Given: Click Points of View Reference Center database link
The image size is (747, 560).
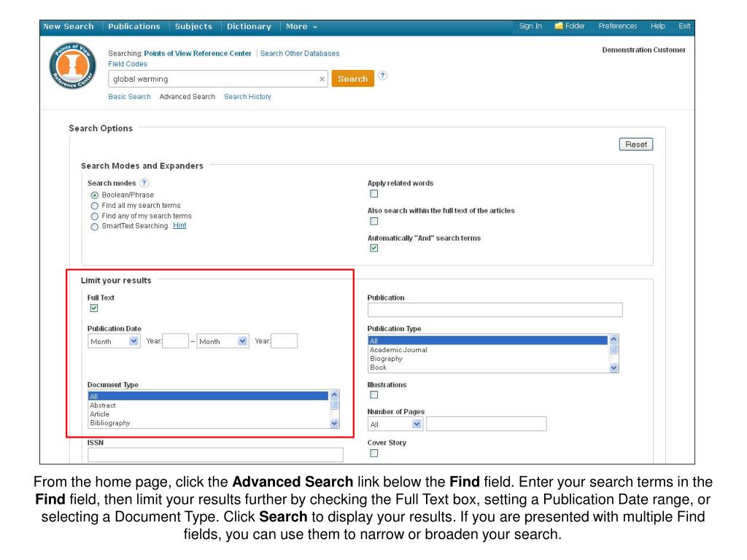Looking at the screenshot, I should coord(198,53).
